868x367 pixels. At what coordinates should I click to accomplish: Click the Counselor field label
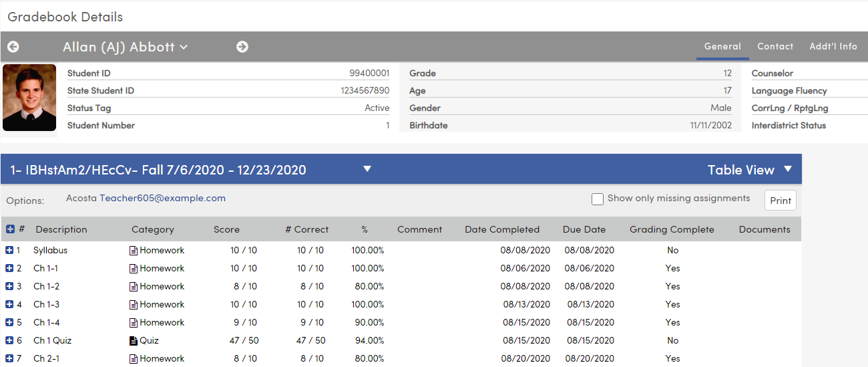point(773,73)
